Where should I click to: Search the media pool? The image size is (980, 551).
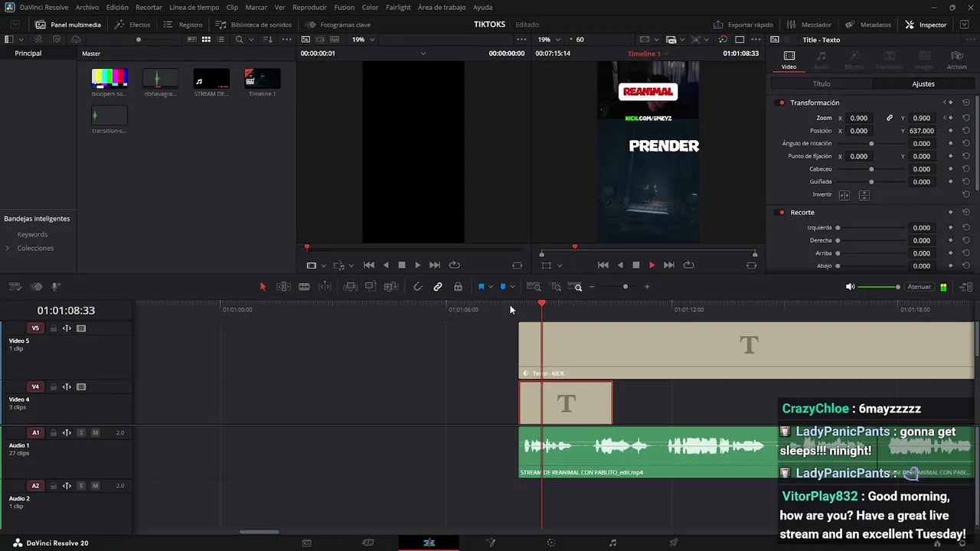pyautogui.click(x=239, y=39)
